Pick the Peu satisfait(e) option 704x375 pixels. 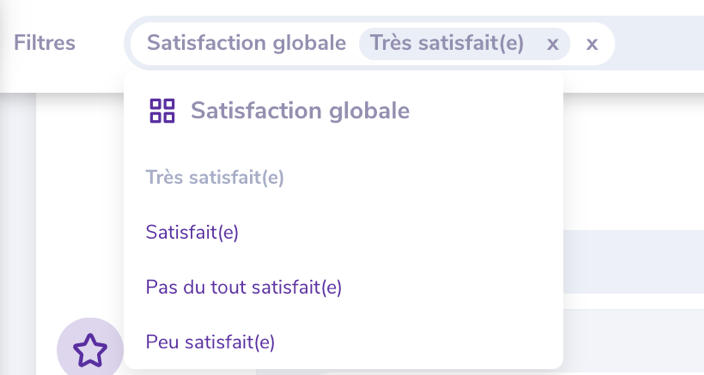(x=210, y=342)
